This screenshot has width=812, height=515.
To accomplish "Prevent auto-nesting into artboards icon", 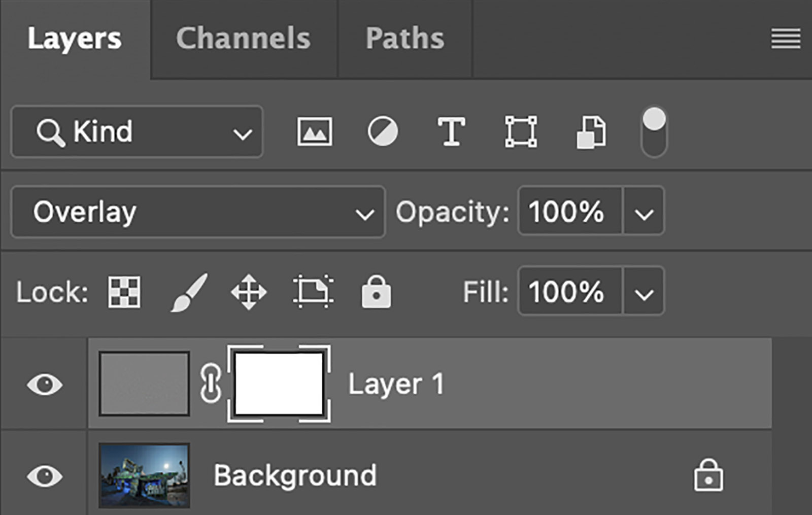I will (x=313, y=292).
